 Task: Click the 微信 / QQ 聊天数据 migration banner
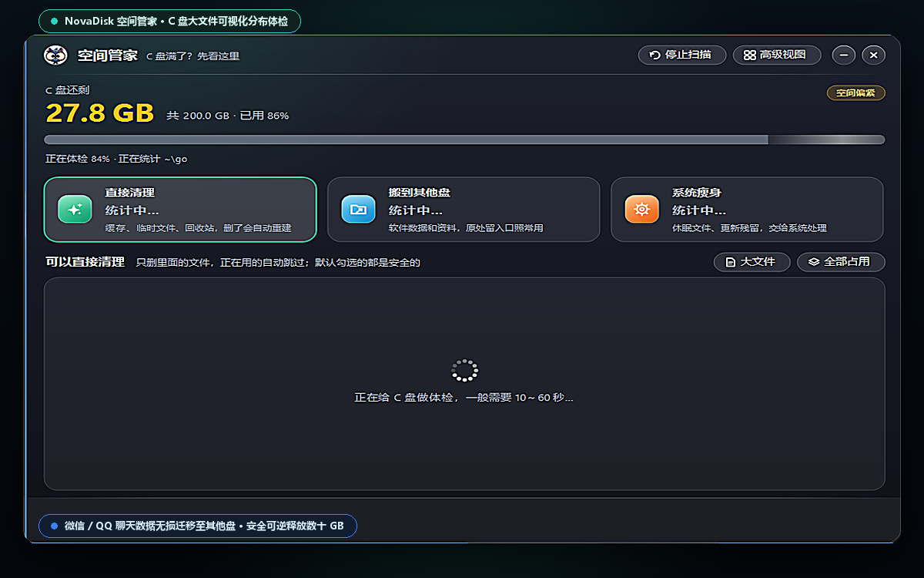pyautogui.click(x=198, y=526)
